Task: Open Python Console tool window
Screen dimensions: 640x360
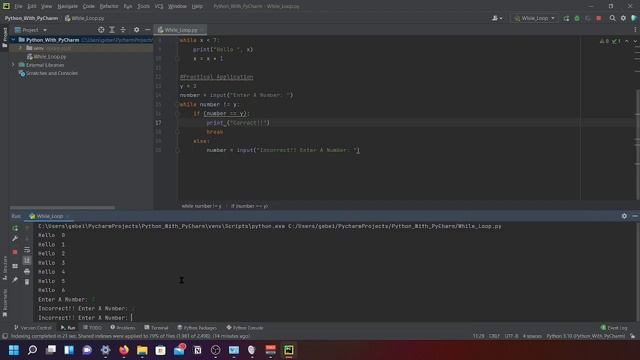Action: point(245,328)
